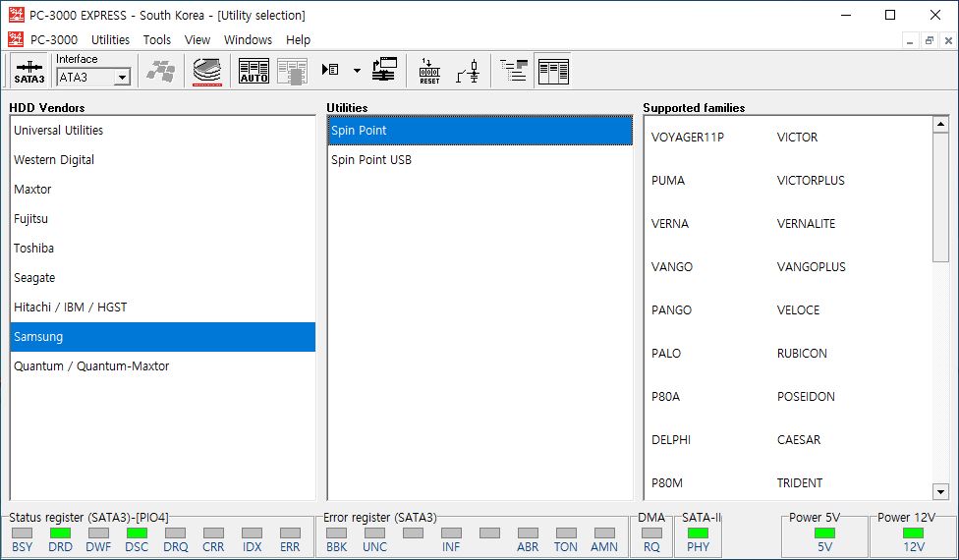
Task: Click the ABR error register indicator
Action: (528, 533)
